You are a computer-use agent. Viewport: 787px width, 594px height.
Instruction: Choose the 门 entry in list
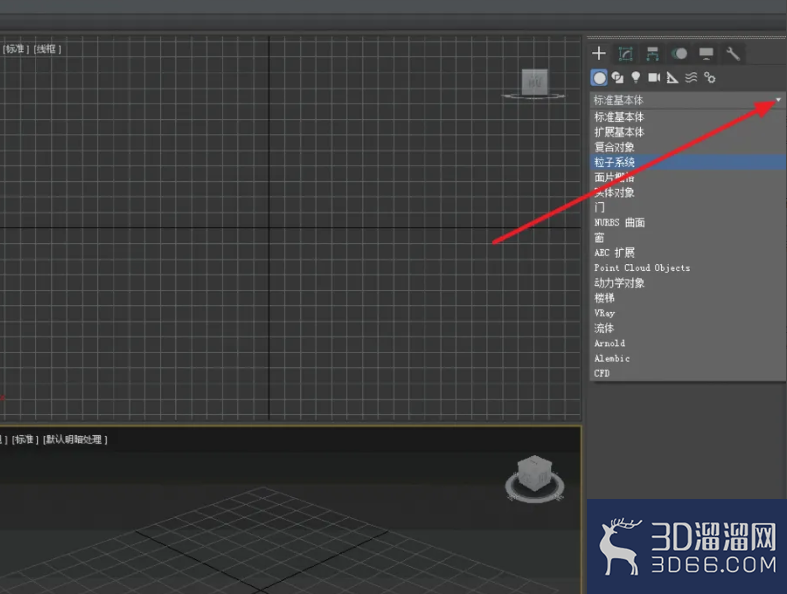click(x=688, y=207)
